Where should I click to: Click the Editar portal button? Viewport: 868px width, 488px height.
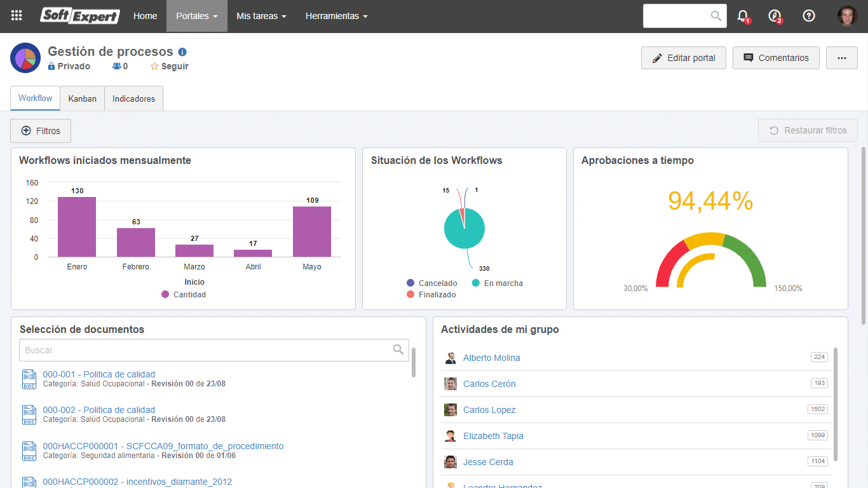(684, 58)
